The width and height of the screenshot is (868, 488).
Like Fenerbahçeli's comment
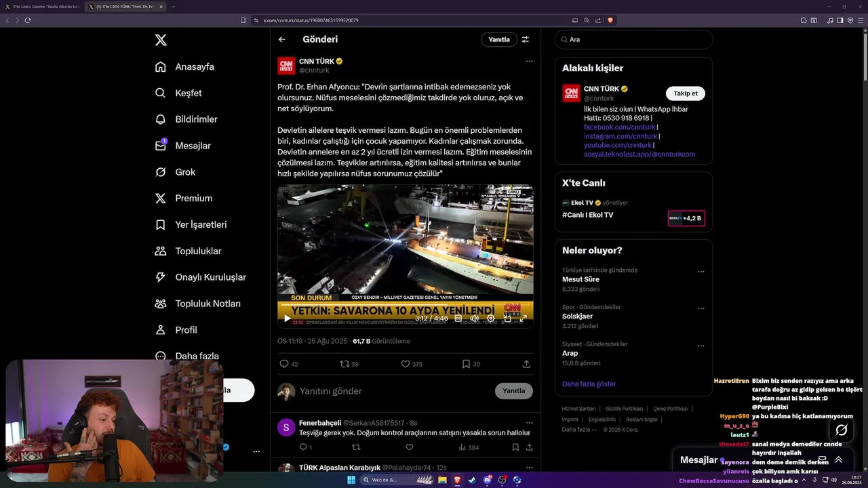click(x=409, y=447)
